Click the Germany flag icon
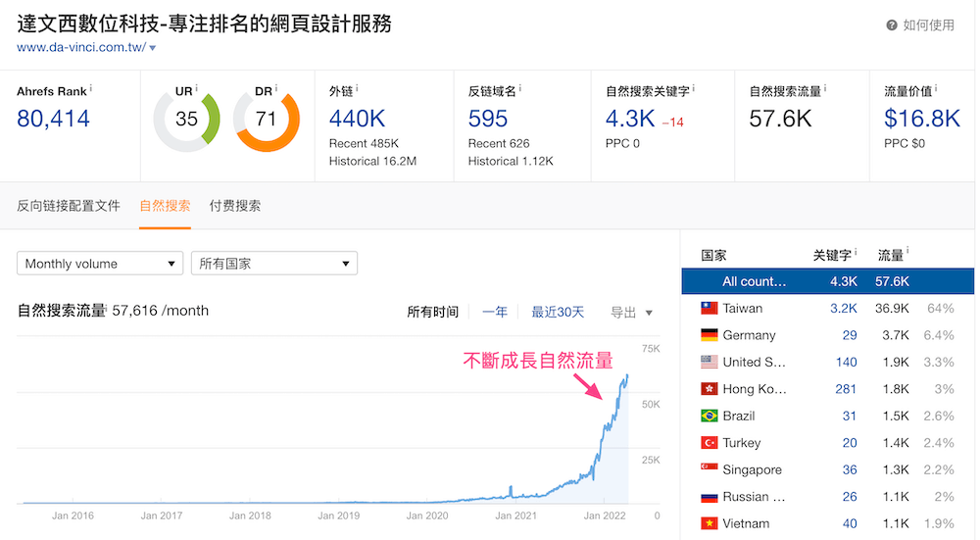The height and width of the screenshot is (540, 980). coord(709,335)
